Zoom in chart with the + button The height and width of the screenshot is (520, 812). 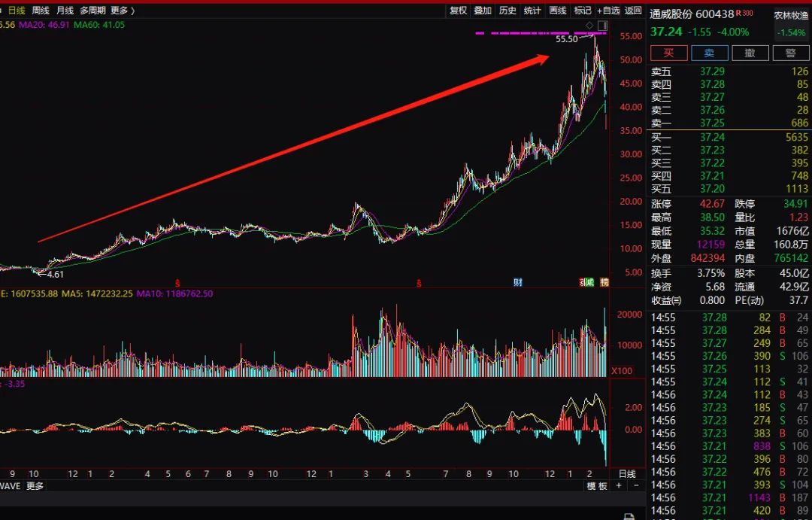point(618,486)
